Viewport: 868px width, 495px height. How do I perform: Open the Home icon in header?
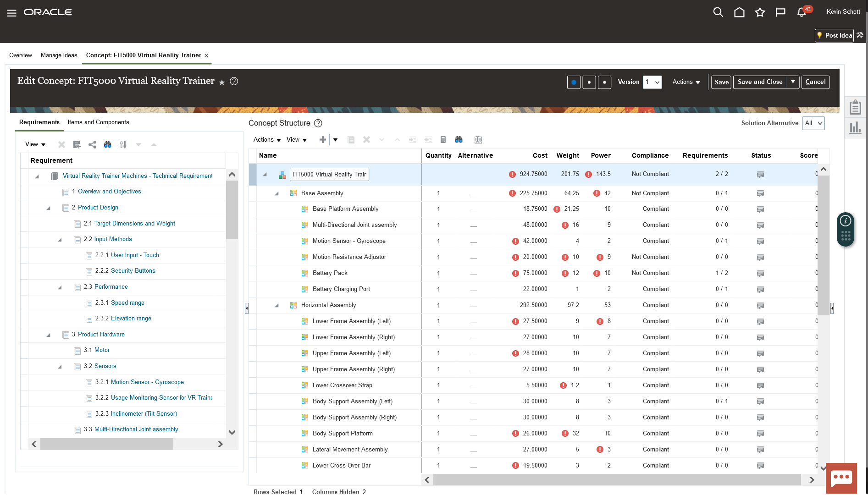pos(739,12)
